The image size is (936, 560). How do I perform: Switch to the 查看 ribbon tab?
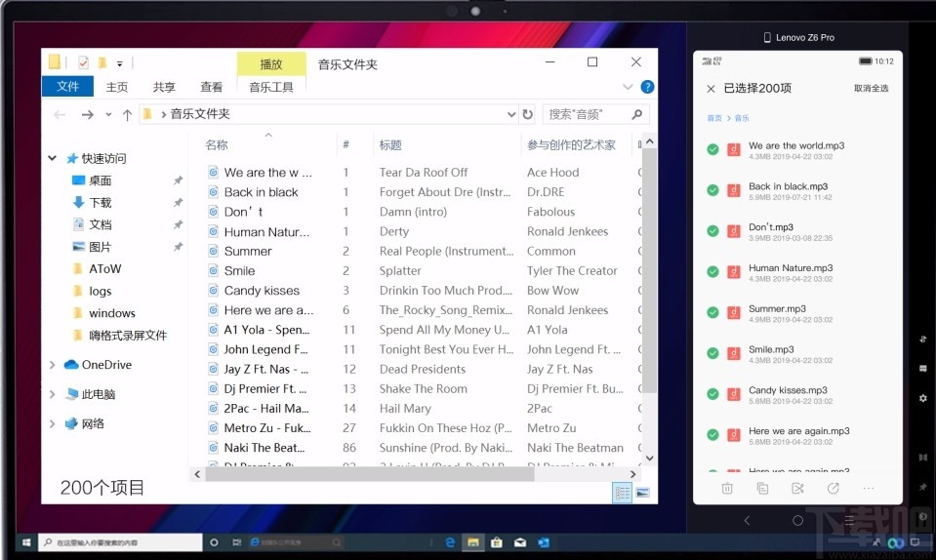click(212, 87)
